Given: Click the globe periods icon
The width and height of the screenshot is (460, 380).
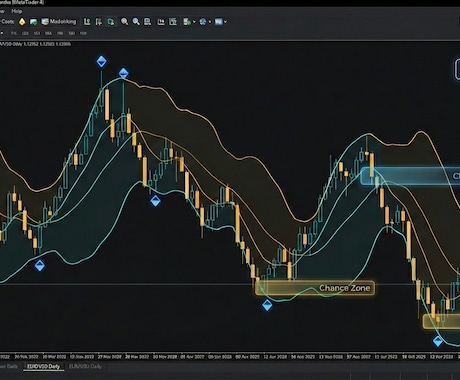Looking at the screenshot, I should 203,22.
